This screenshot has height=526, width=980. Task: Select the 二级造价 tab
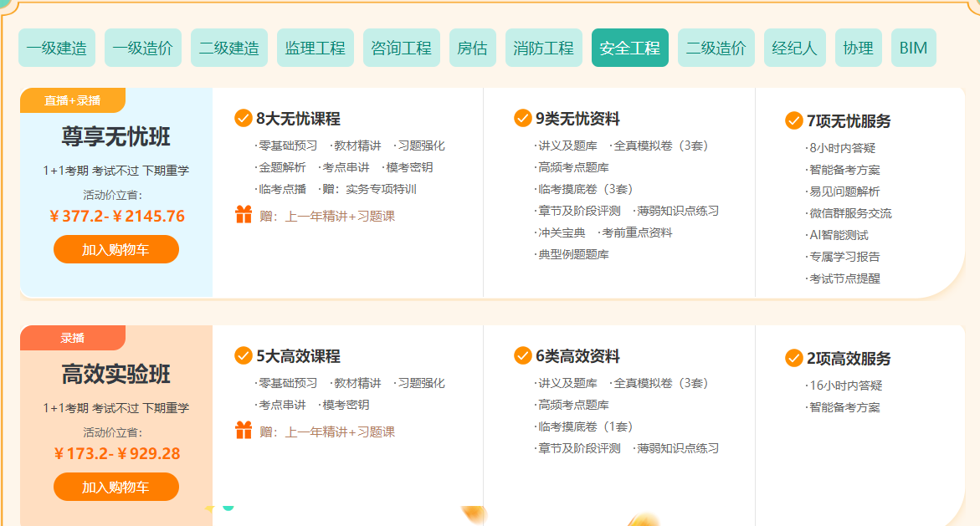pyautogui.click(x=716, y=48)
